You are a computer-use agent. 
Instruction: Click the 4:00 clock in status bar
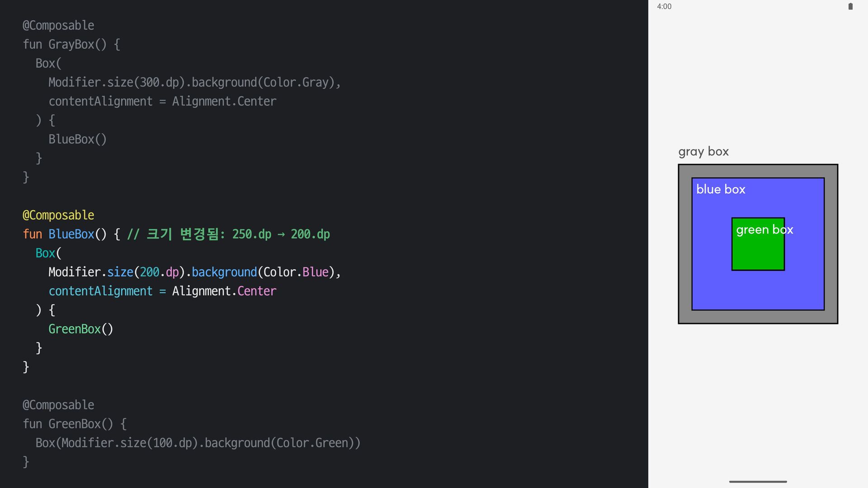pyautogui.click(x=664, y=6)
